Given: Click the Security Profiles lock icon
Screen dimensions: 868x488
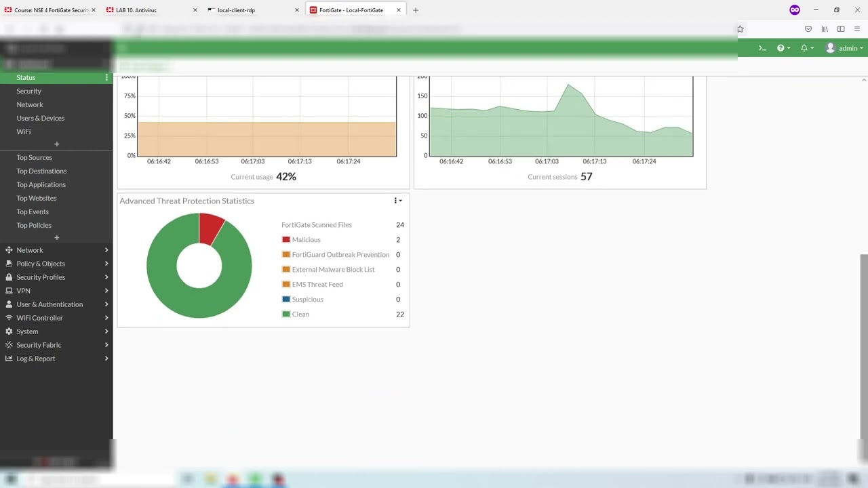Looking at the screenshot, I should coord(9,277).
